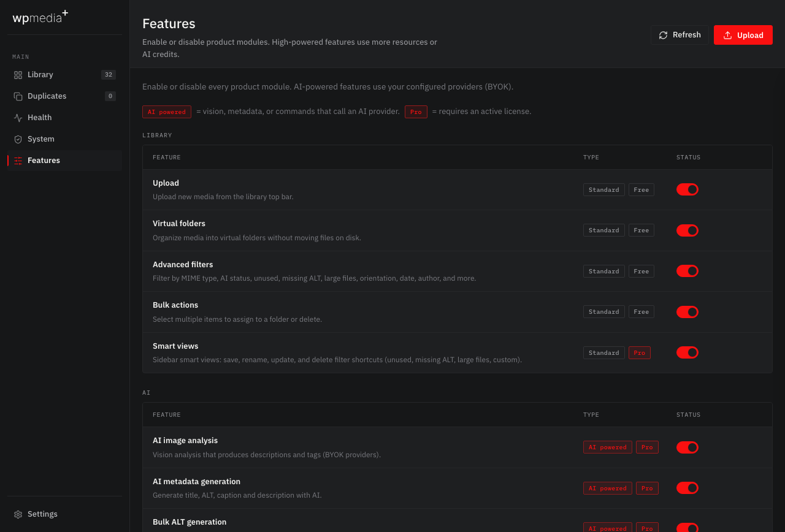Click the Smart views feature title

[x=175, y=346]
